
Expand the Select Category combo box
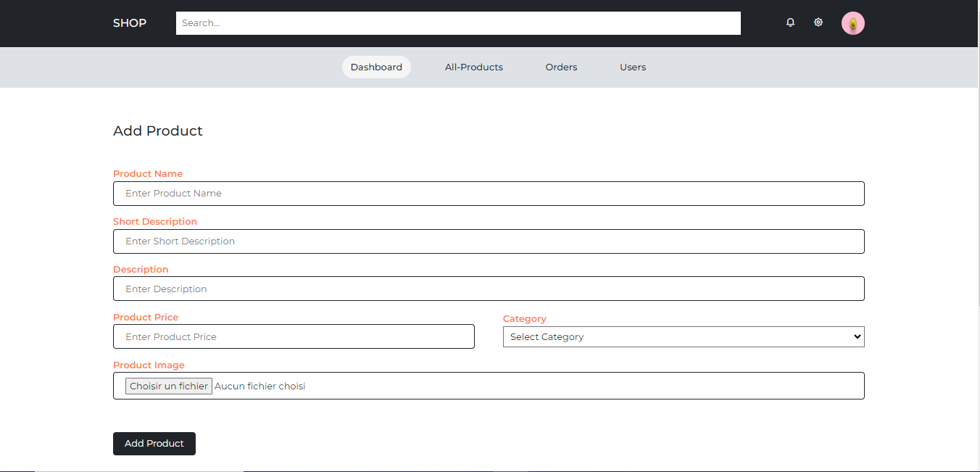pyautogui.click(x=684, y=336)
